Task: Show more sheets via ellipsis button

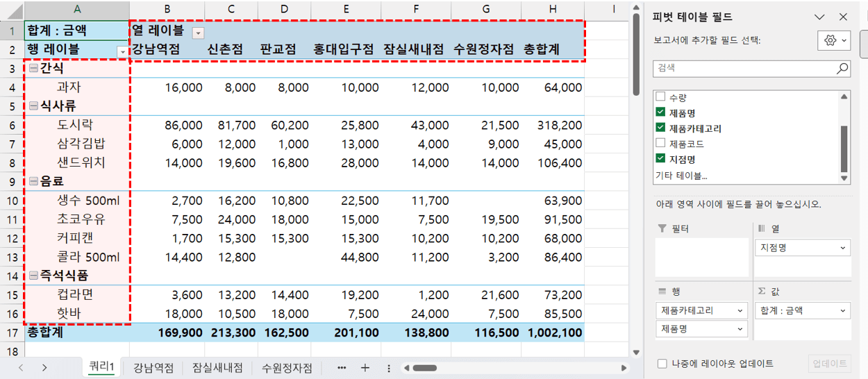Action: (x=342, y=368)
